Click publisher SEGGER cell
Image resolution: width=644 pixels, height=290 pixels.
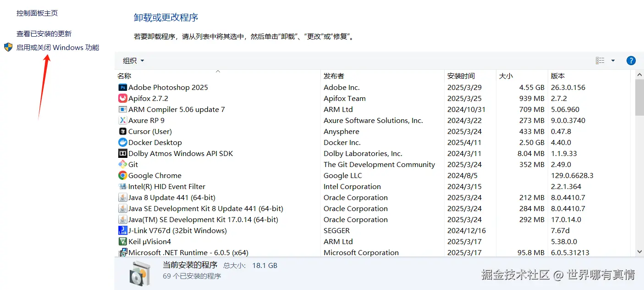coord(336,231)
